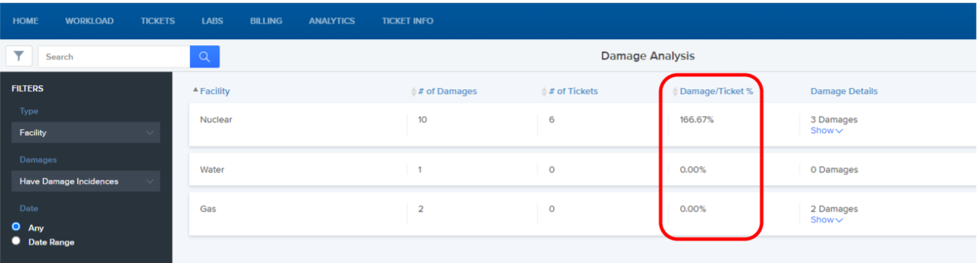The width and height of the screenshot is (980, 263).
Task: Click the Home nav link
Action: tap(25, 21)
